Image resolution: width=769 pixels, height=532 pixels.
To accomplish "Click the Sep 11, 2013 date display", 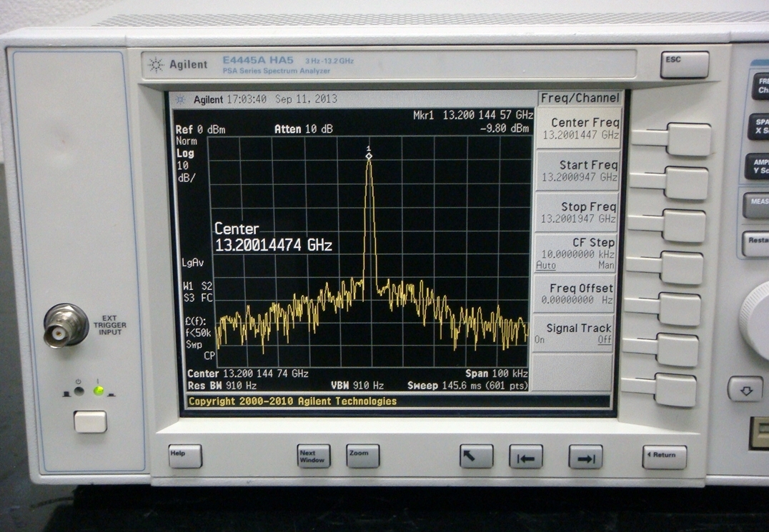I will click(306, 99).
